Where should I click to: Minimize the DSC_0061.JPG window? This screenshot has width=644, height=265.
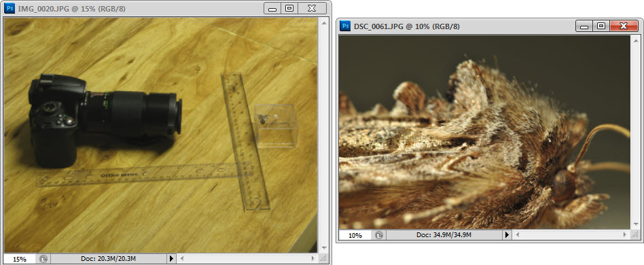(584, 26)
